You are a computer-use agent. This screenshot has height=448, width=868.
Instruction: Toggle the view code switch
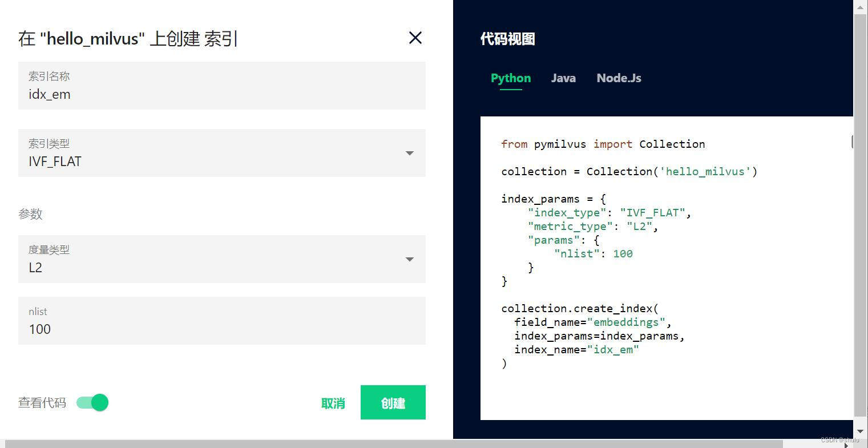(x=92, y=402)
